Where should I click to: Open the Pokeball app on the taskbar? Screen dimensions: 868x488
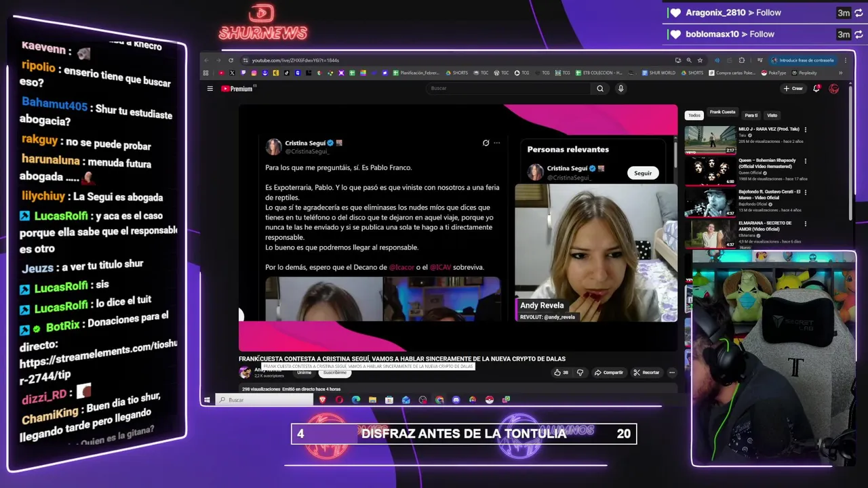(489, 400)
